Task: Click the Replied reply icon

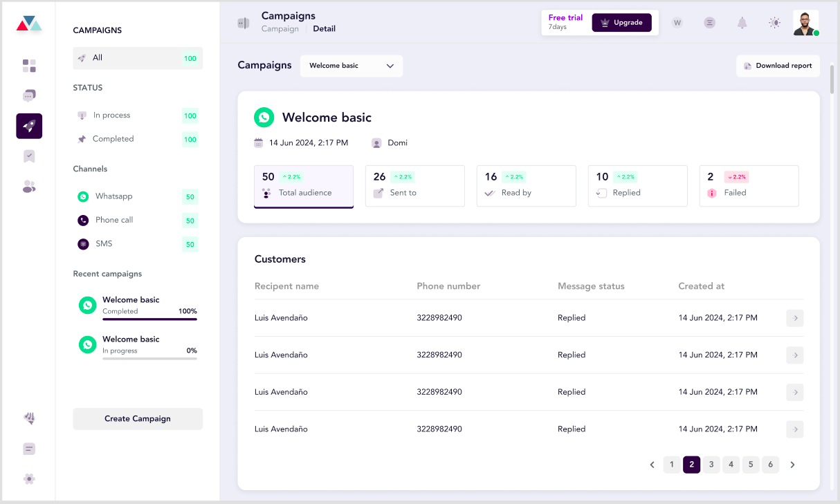Action: pyautogui.click(x=601, y=193)
